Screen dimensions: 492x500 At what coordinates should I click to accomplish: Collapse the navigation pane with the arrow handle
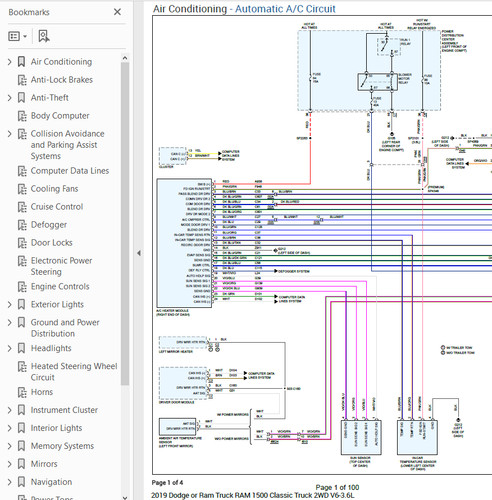[x=139, y=253]
